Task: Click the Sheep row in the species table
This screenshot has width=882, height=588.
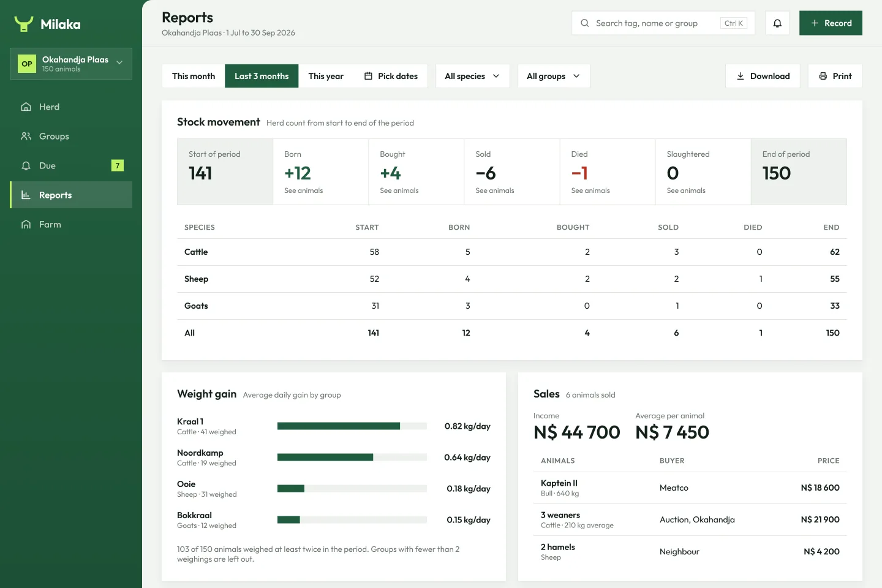Action: 512,279
